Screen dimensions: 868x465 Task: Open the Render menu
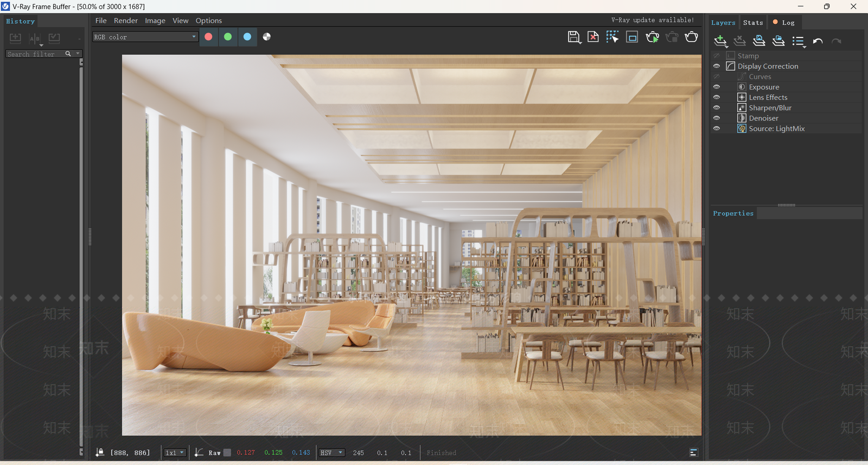click(x=126, y=21)
